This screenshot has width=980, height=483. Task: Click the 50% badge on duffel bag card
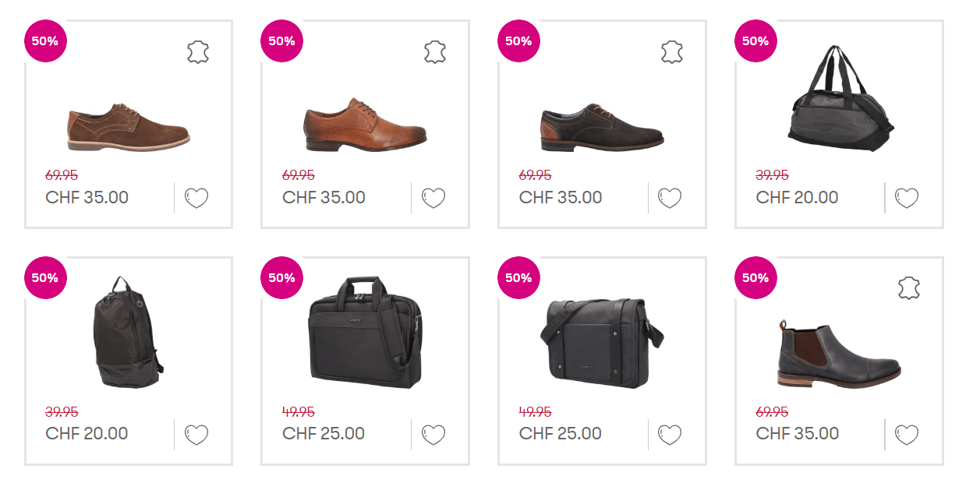click(755, 41)
